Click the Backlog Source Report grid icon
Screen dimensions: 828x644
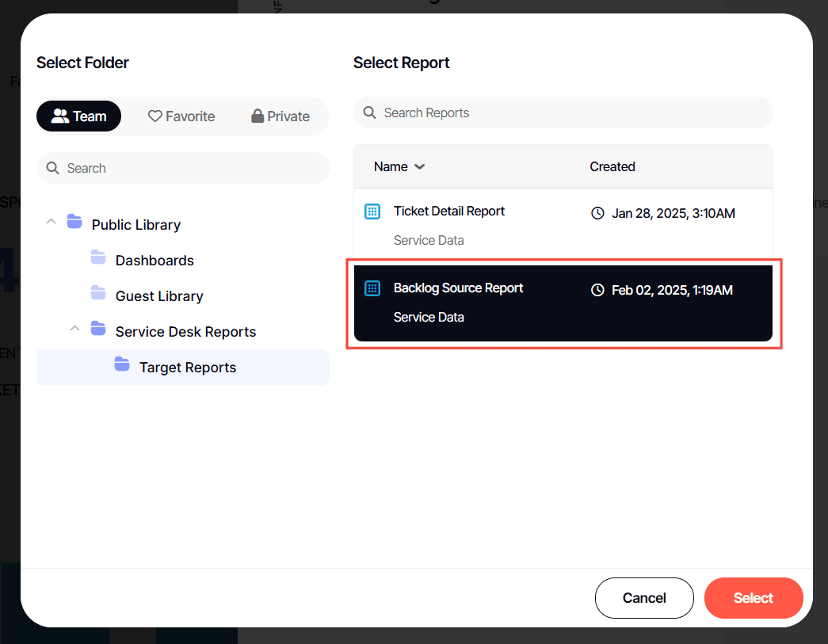(372, 288)
